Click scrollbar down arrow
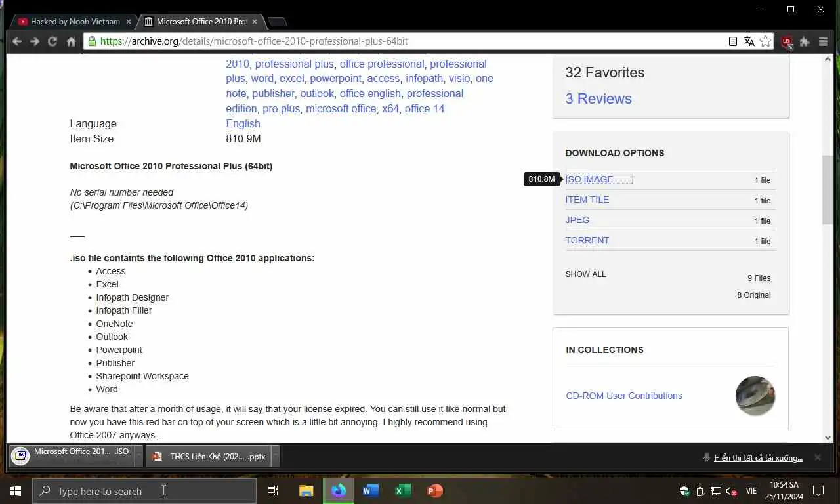This screenshot has height=504, width=840. point(828,438)
